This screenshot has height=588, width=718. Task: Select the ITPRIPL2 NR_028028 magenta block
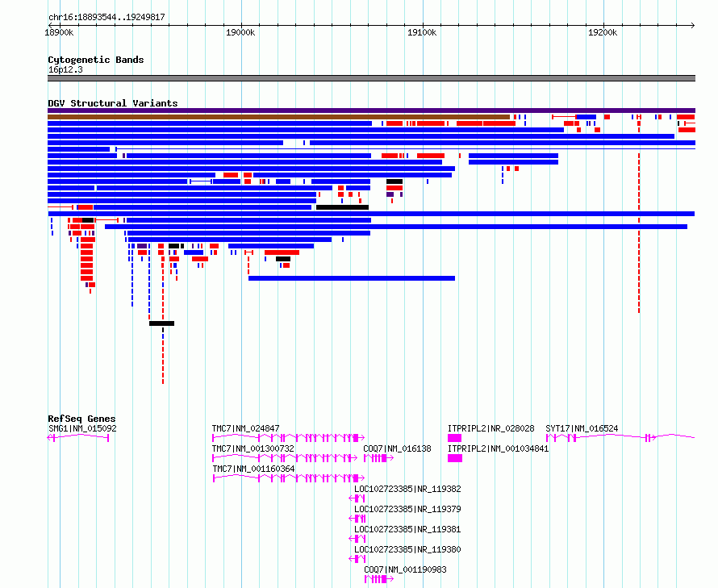pos(454,438)
